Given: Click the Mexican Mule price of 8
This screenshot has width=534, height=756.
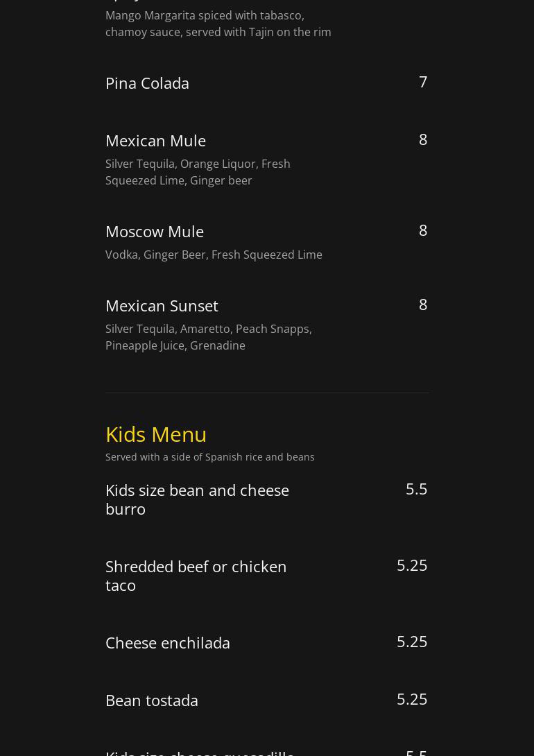Looking at the screenshot, I should click(x=423, y=139).
